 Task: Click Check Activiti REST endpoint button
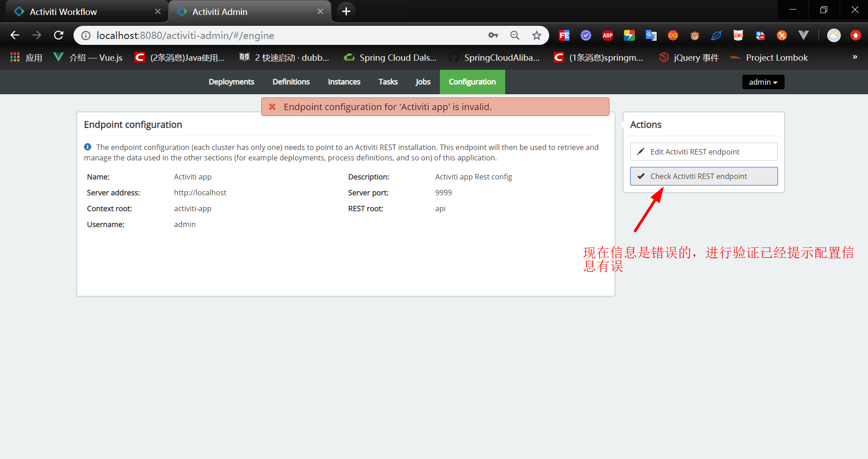click(x=704, y=176)
